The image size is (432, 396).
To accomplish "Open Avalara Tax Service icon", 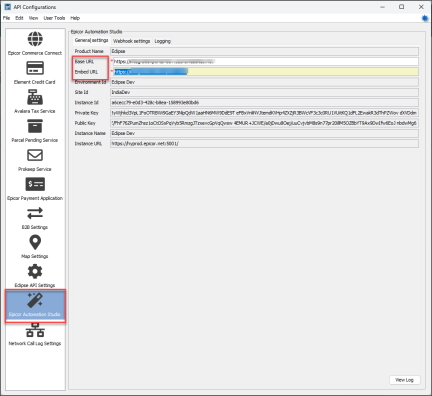I will pos(35,97).
